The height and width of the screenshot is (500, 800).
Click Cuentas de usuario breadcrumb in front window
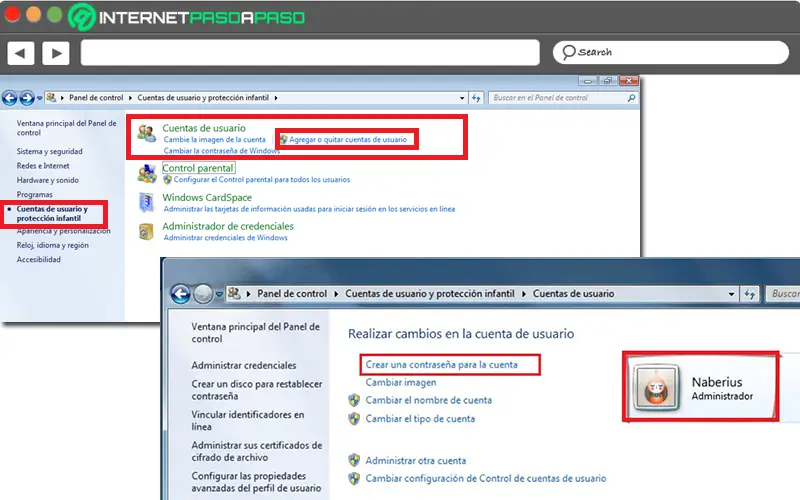coord(573,294)
